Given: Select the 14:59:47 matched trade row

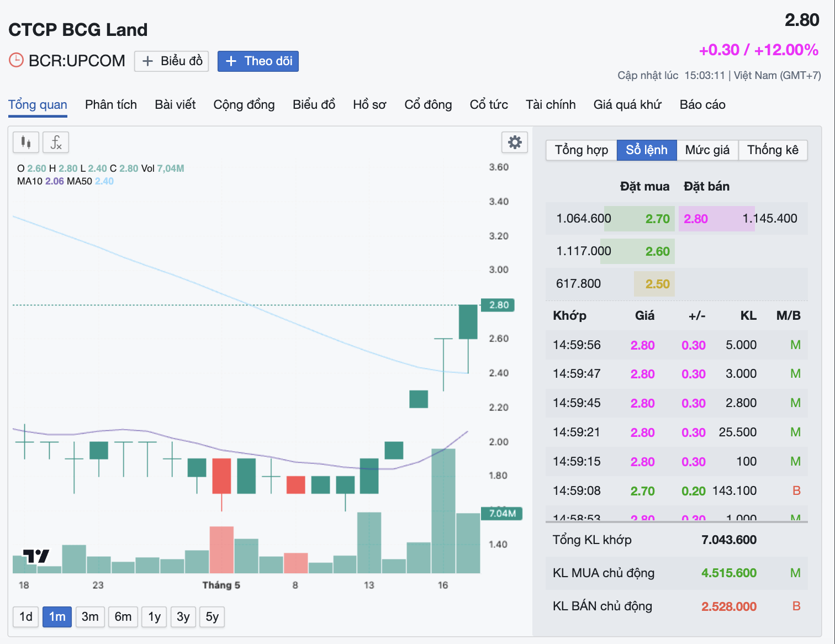Looking at the screenshot, I should [x=677, y=374].
